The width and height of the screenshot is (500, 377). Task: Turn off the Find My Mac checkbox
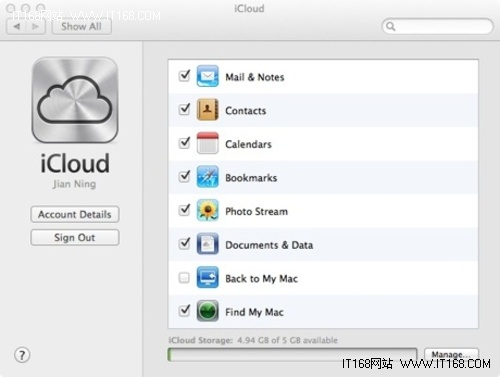[184, 311]
